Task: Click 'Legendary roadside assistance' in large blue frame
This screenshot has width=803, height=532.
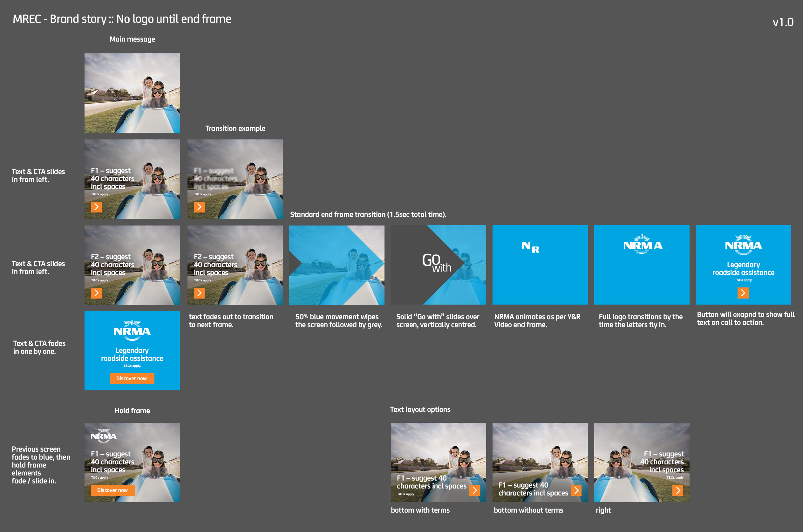Action: point(132,354)
